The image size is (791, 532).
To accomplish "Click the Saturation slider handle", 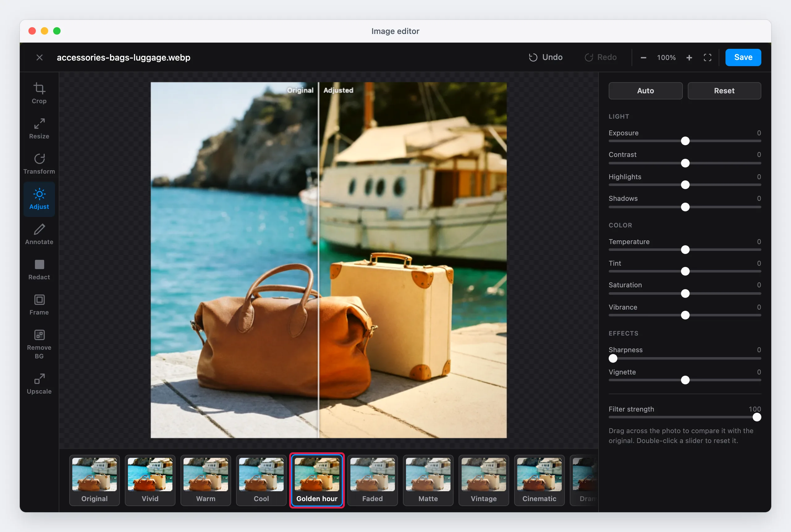I will click(x=685, y=293).
